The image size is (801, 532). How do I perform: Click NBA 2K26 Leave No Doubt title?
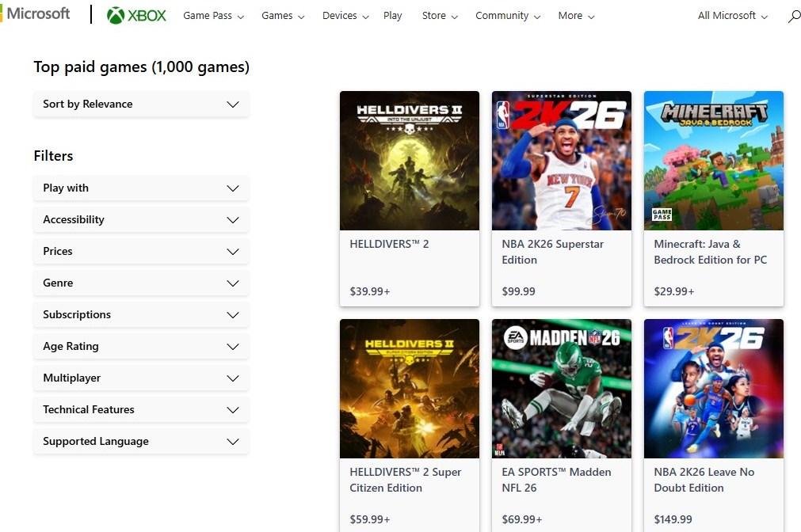click(x=704, y=480)
